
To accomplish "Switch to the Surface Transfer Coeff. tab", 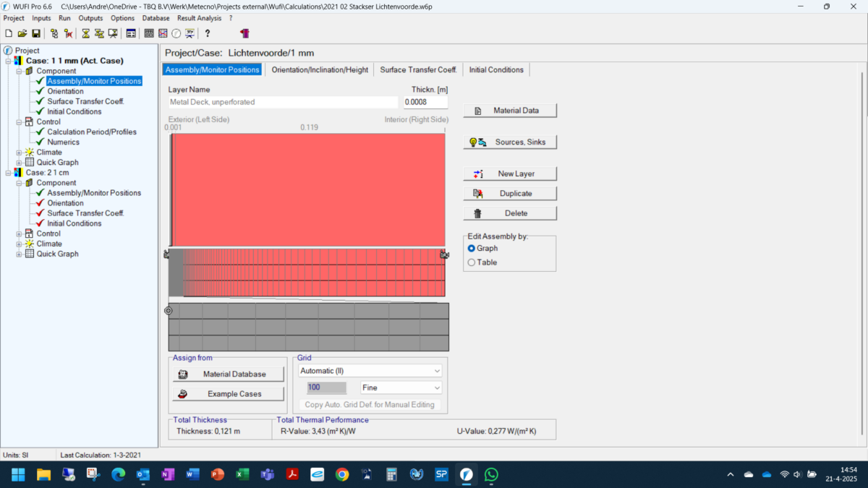I will [x=418, y=70].
